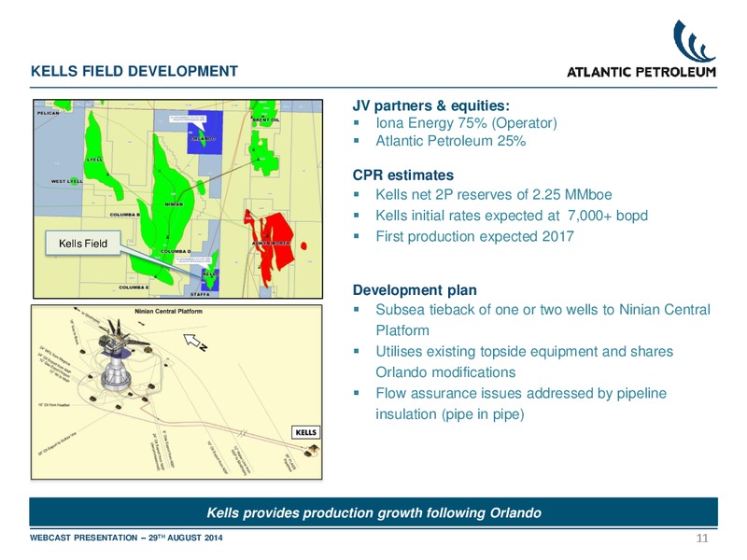Click the KELLS label box in diagram
The width and height of the screenshot is (747, 560).
(305, 432)
